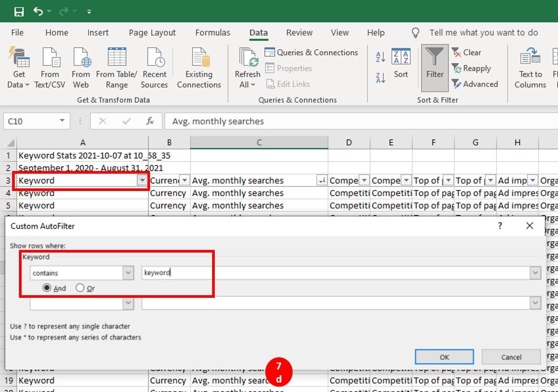Screen dimensions: 558x392
Task: Switch to the Insert tab
Action: click(x=98, y=33)
